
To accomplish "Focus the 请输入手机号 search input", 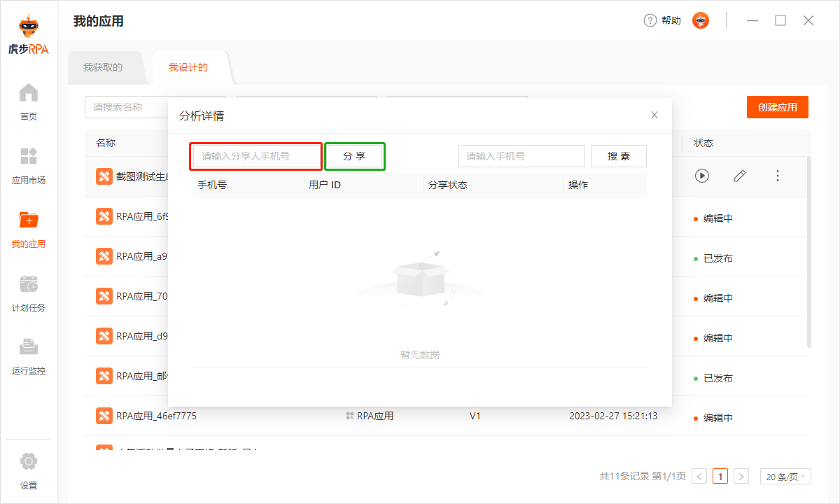I will click(521, 156).
